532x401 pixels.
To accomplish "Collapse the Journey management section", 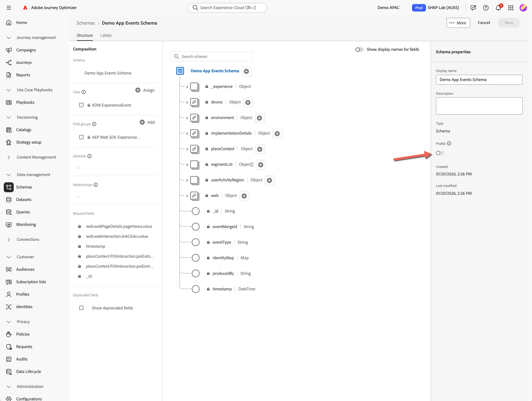I will (9, 38).
